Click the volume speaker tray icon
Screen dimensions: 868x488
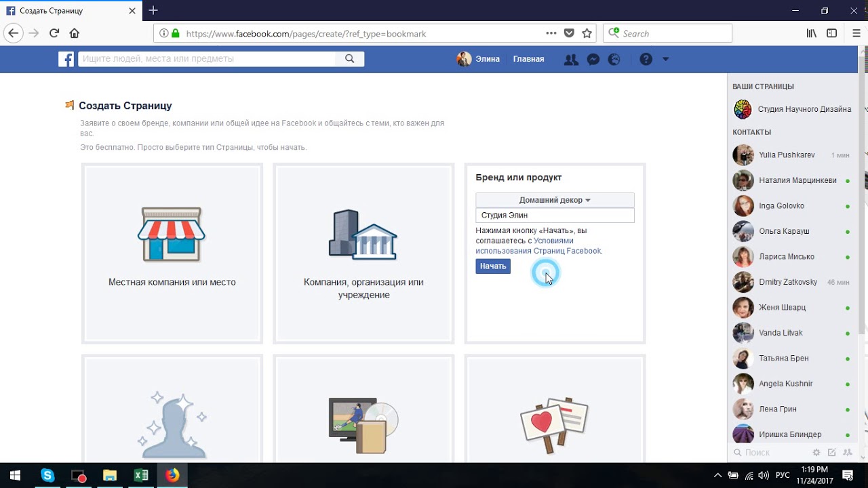tap(764, 475)
